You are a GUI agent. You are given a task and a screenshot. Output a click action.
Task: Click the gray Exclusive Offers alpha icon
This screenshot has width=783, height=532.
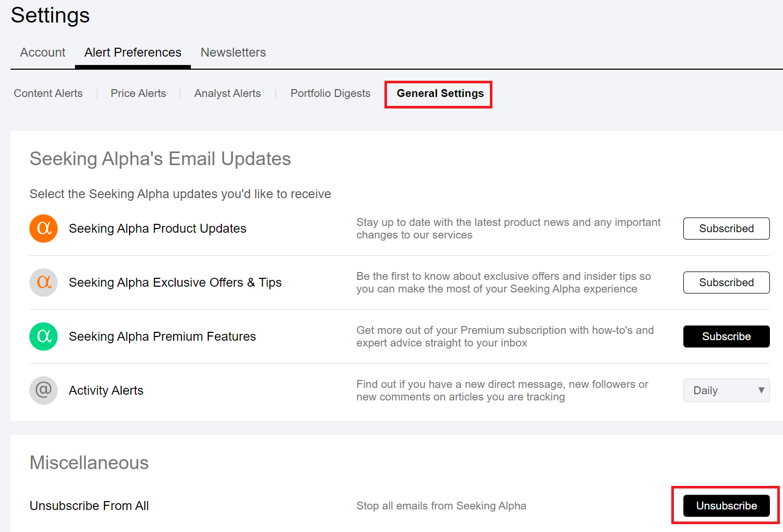tap(44, 283)
